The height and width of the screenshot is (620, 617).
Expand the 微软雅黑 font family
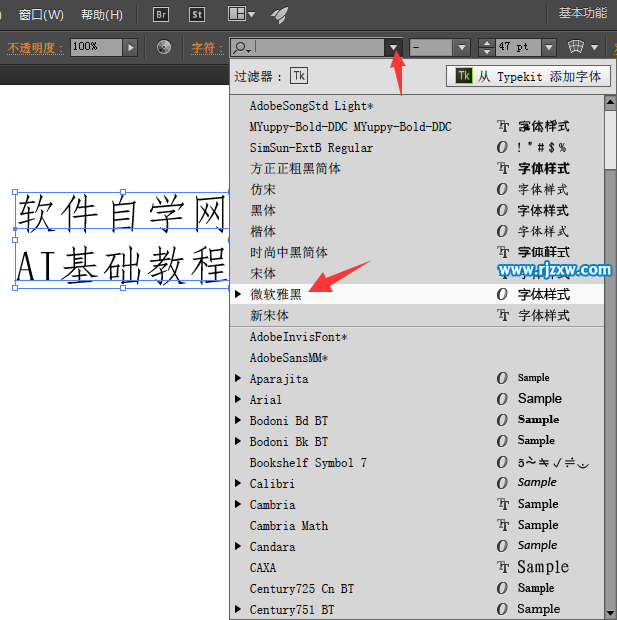(x=238, y=294)
